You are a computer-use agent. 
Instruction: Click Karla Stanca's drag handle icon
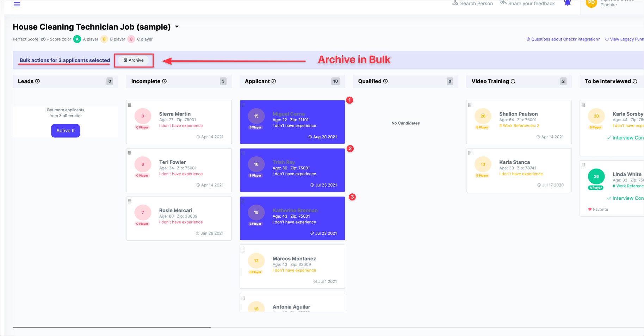pos(470,153)
